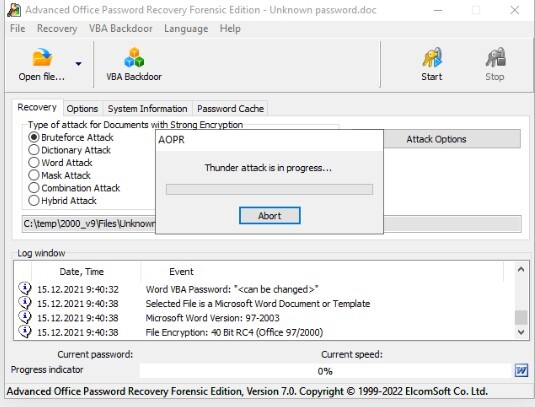Click info icon for Word VBA Password entry
Screen dimensions: 535x407
coord(25,289)
